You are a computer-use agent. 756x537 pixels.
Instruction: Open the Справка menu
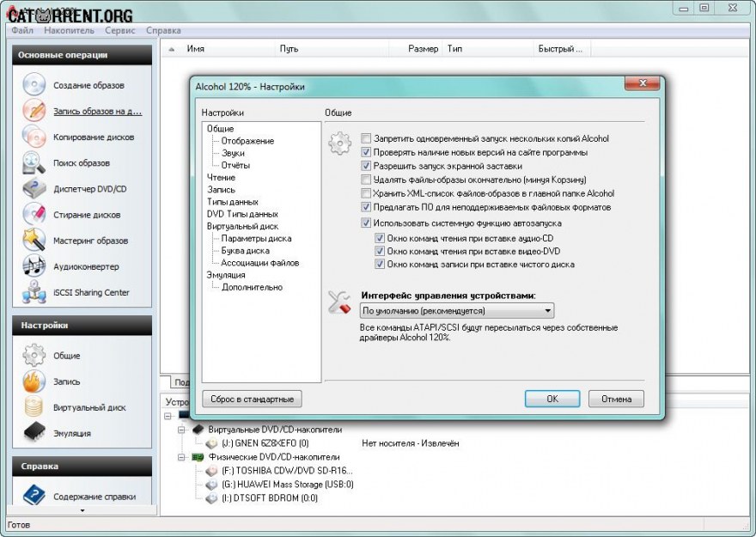click(x=163, y=30)
